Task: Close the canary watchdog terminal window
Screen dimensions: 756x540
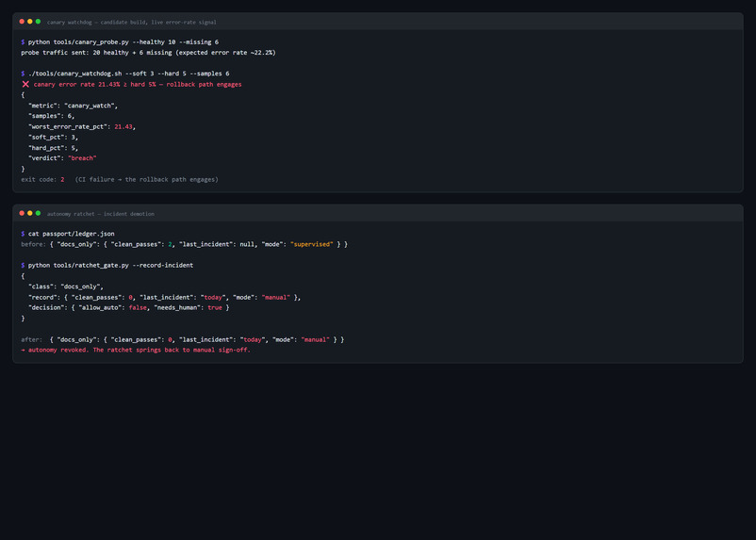Action: (x=22, y=22)
